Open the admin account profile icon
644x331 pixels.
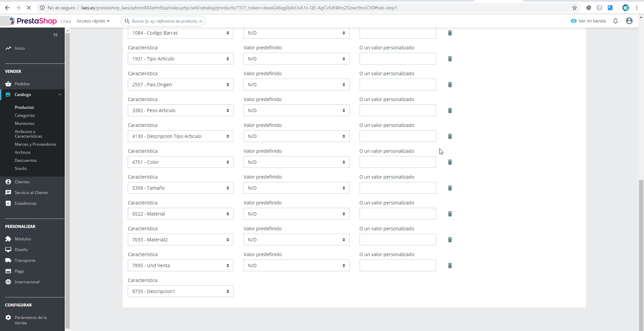629,21
